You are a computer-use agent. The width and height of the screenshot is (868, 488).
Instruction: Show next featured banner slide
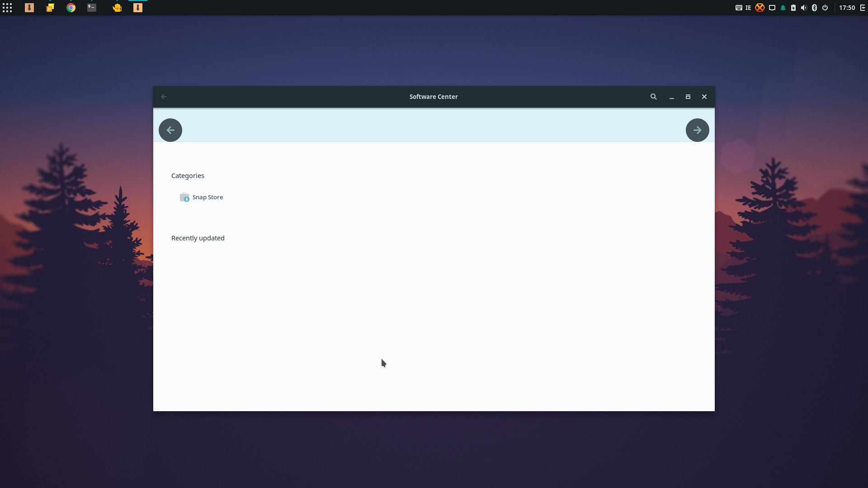[698, 130]
